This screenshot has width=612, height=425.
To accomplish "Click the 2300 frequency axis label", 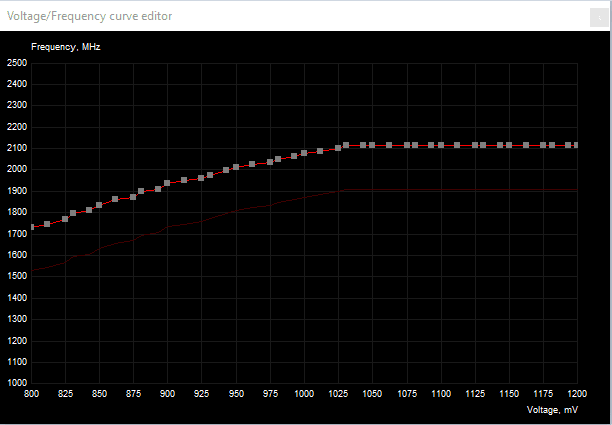I will tap(17, 105).
